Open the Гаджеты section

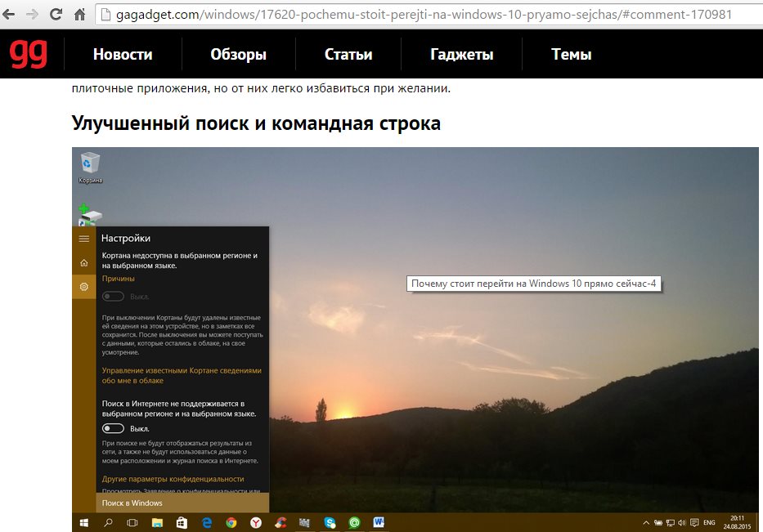461,55
